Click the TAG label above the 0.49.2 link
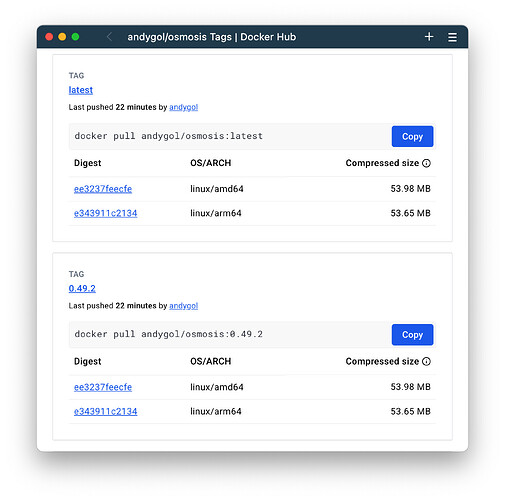Image resolution: width=505 pixels, height=500 pixels. [x=76, y=274]
